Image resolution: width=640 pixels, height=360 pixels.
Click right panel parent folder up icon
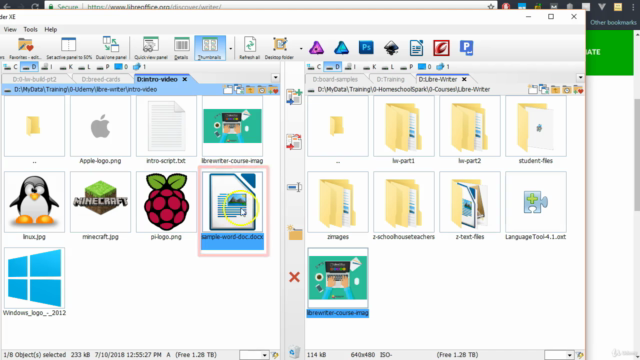click(555, 89)
